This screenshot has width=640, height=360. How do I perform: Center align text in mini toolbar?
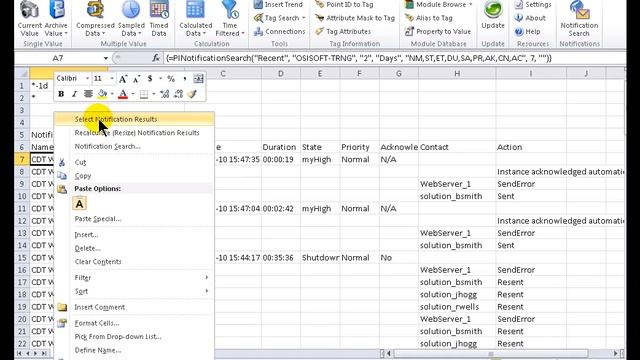coord(88,94)
